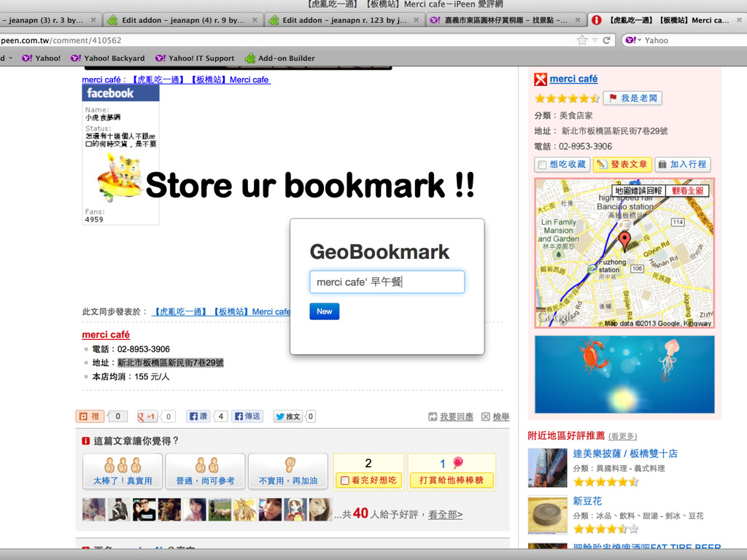Image resolution: width=747 pixels, height=560 pixels.
Task: Open the 'merci café：【虎亂吃一通】' link above facebook badge
Action: point(177,79)
